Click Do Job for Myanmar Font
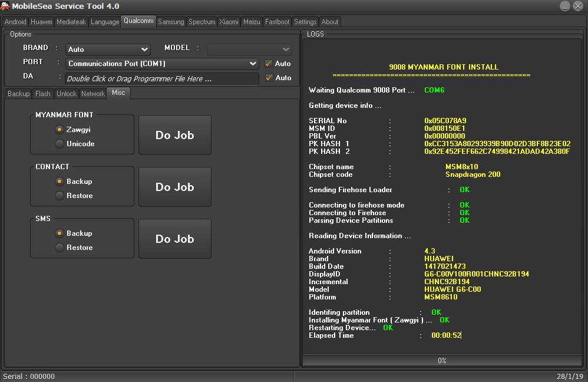Screen dimensions: 588x382 175,135
